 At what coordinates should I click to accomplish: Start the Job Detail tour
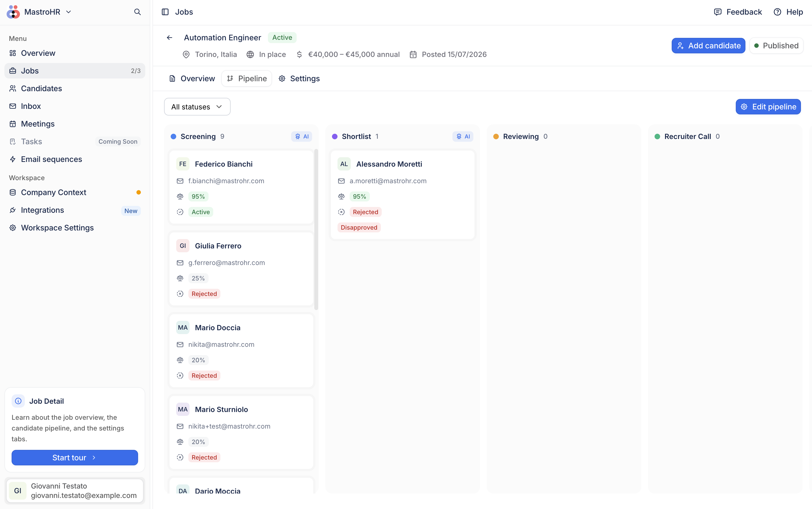[x=75, y=458]
